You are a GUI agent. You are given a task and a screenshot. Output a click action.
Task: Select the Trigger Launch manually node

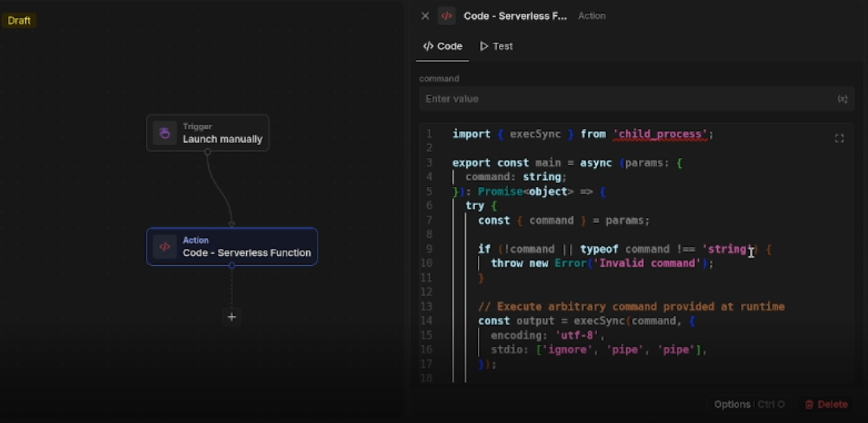[208, 133]
